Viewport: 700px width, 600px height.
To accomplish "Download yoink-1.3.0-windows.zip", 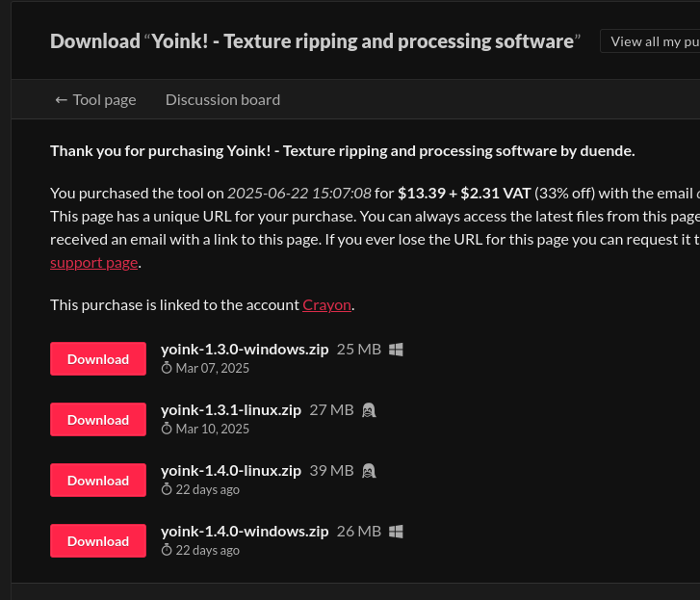I will 98,359.
